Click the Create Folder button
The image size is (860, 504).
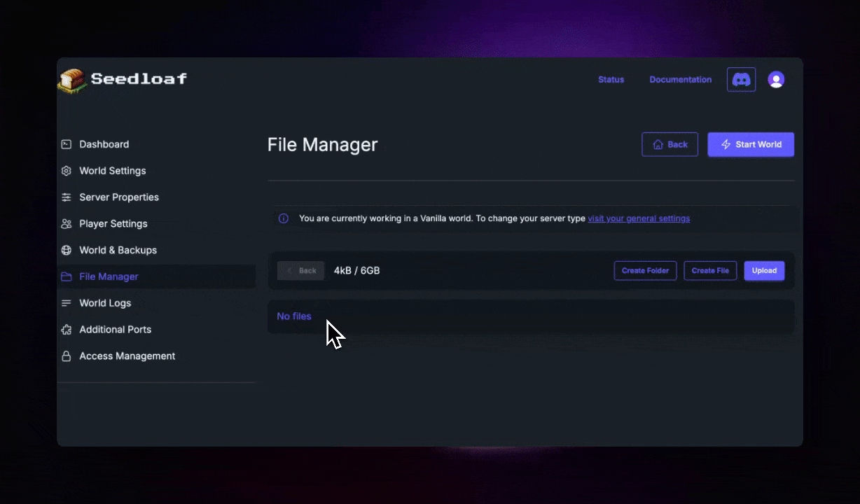[645, 271]
